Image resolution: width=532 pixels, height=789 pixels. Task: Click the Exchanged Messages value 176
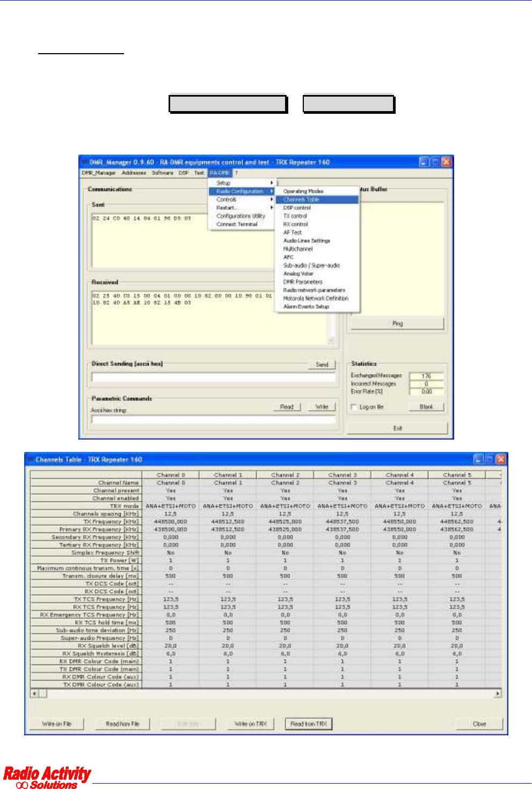click(x=427, y=376)
